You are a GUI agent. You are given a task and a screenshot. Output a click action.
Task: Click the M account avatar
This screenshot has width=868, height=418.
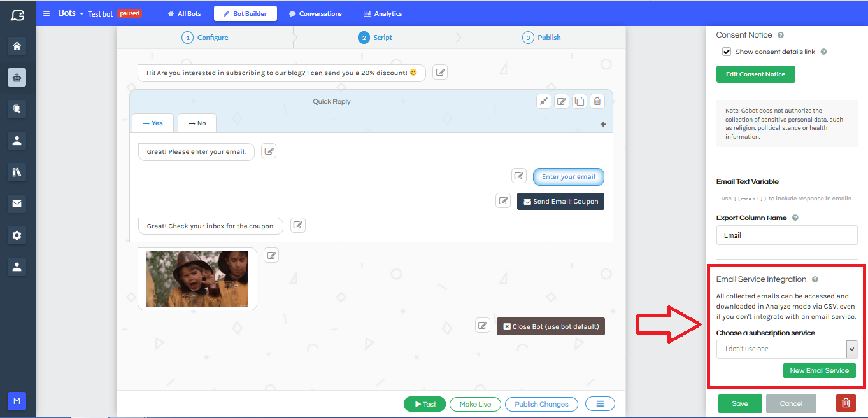(17, 401)
